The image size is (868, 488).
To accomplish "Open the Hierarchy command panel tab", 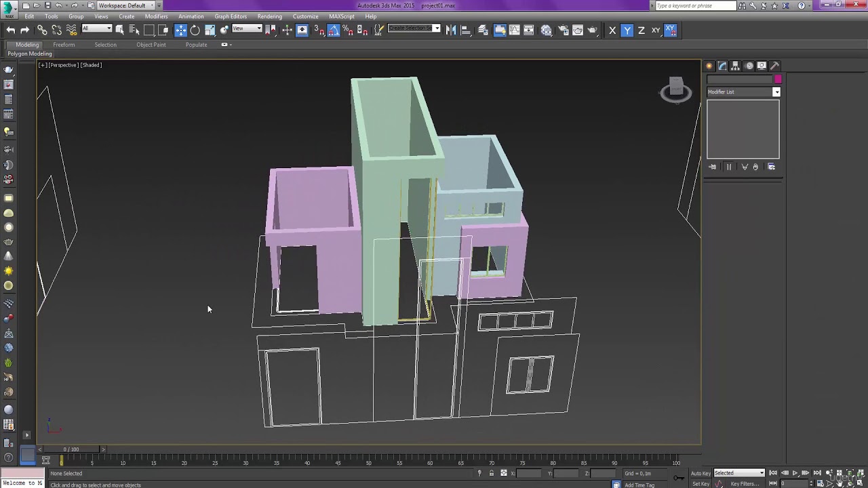I will coord(735,66).
